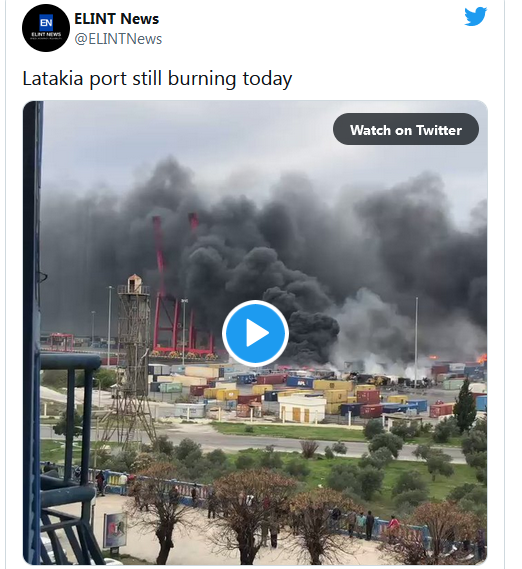Click the orange flames at the video's right edge
This screenshot has height=569, width=522.
pos(481,359)
